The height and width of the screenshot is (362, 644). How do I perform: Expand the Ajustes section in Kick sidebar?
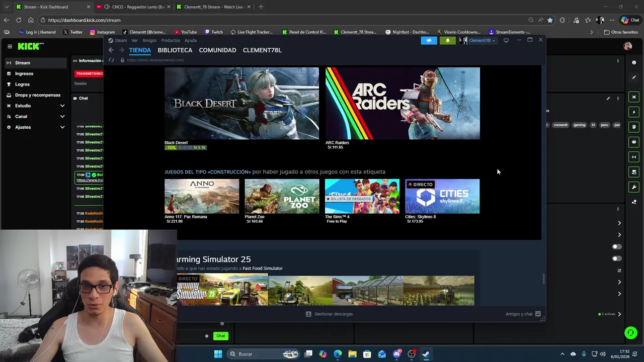tap(62, 127)
